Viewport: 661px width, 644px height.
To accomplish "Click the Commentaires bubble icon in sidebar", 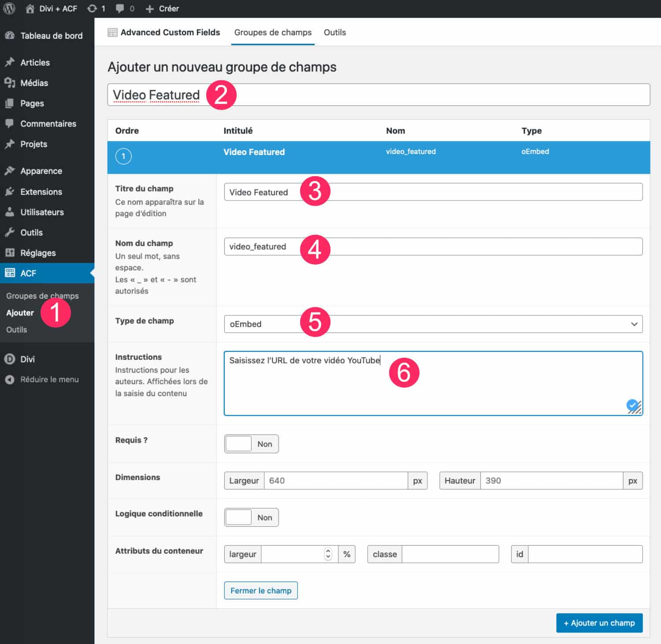I will pos(10,123).
